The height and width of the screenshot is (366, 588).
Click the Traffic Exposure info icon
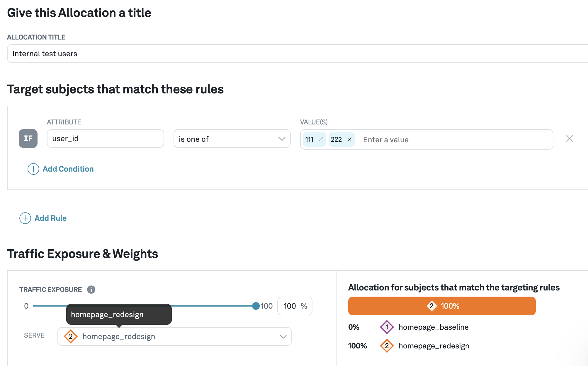(x=91, y=290)
